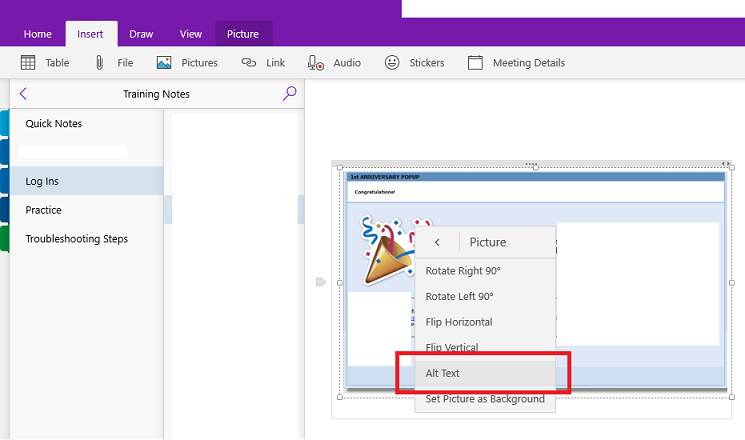Select the Insert ribbon tab
Image resolution: width=745 pixels, height=440 pixels.
tap(90, 34)
